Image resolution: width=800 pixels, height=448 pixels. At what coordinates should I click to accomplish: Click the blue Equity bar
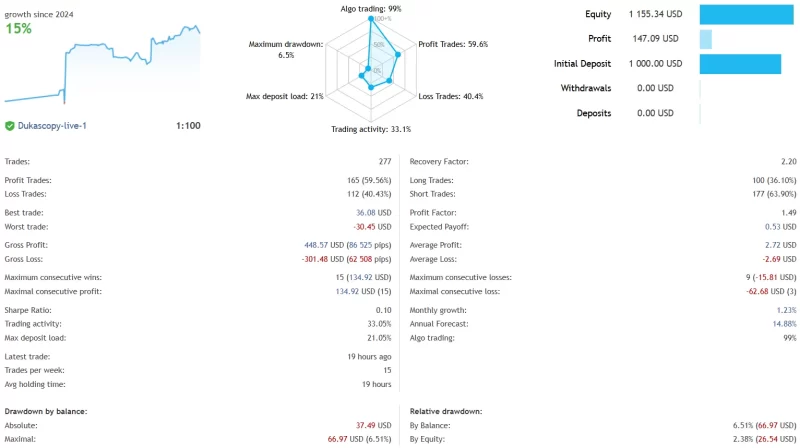point(740,14)
